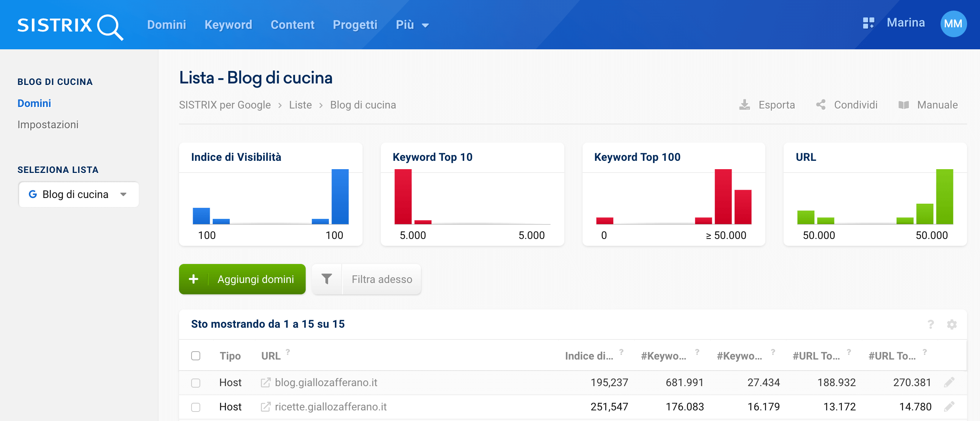Image resolution: width=980 pixels, height=421 pixels.
Task: Click the Indice di Visibilità chart card
Action: [270, 194]
